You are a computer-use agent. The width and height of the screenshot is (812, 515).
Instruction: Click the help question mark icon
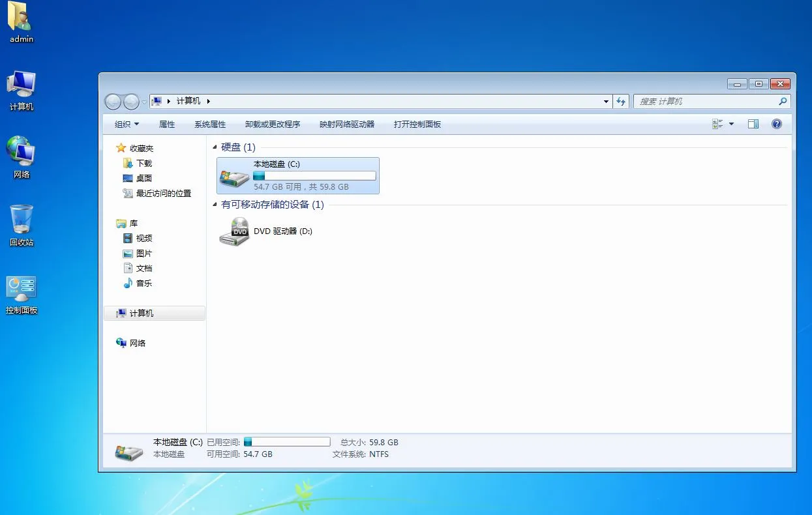[776, 124]
